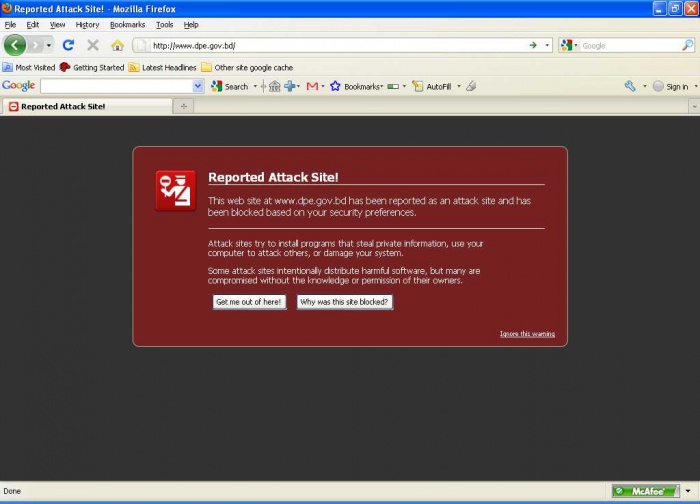The width and height of the screenshot is (700, 504).
Task: Expand the Gmail icon dropdown arrow
Action: click(x=323, y=87)
